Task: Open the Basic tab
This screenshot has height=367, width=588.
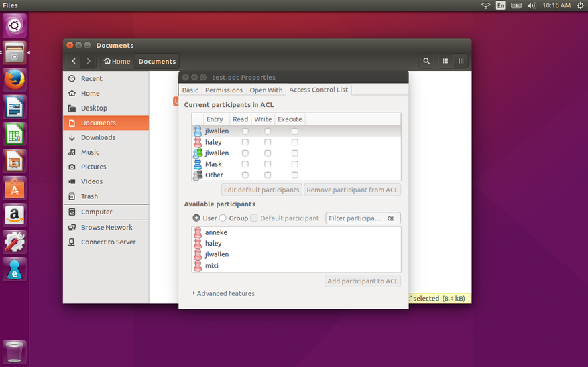Action: 190,90
